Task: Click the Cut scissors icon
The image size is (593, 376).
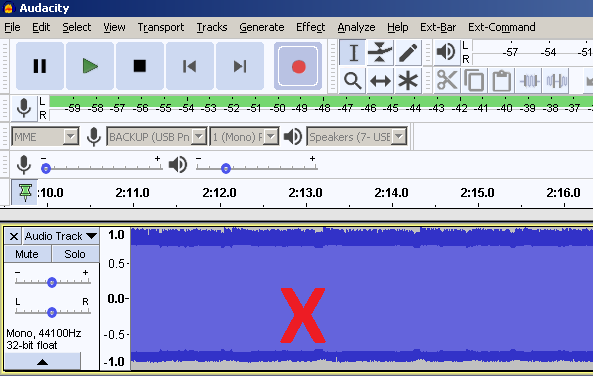Action: [x=447, y=81]
